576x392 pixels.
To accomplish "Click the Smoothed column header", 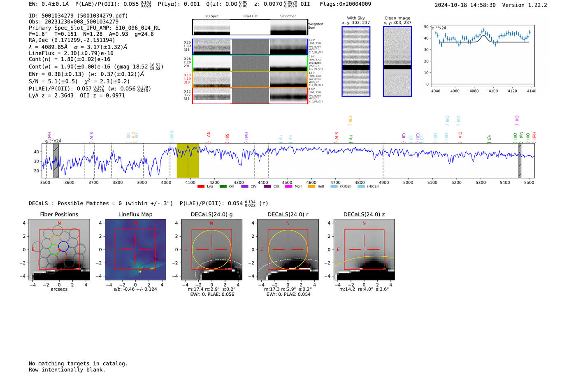I will (288, 16).
